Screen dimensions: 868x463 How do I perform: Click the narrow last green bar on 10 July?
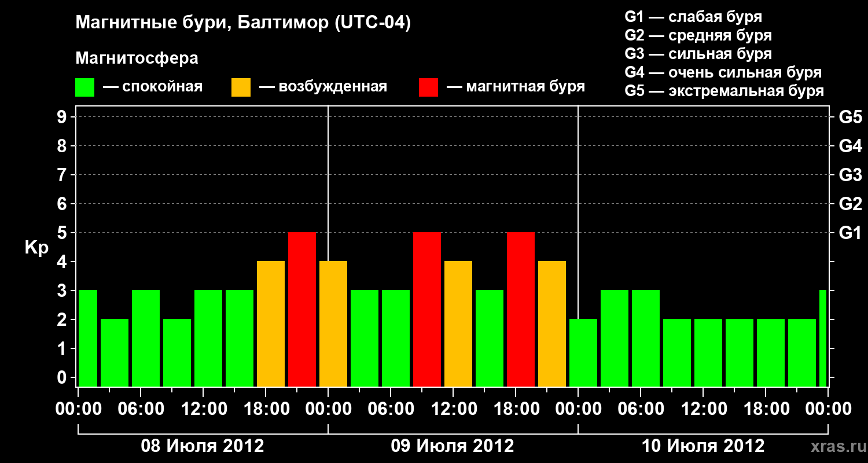tap(823, 339)
